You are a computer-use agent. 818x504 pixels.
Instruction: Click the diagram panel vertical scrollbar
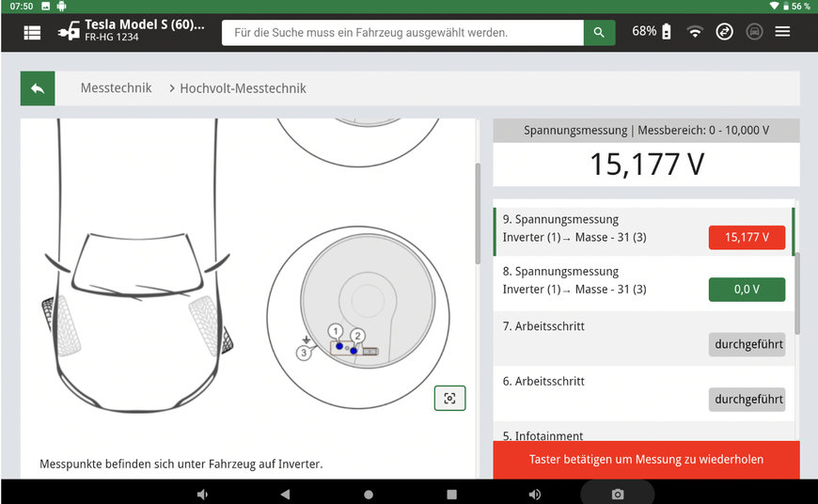478,213
